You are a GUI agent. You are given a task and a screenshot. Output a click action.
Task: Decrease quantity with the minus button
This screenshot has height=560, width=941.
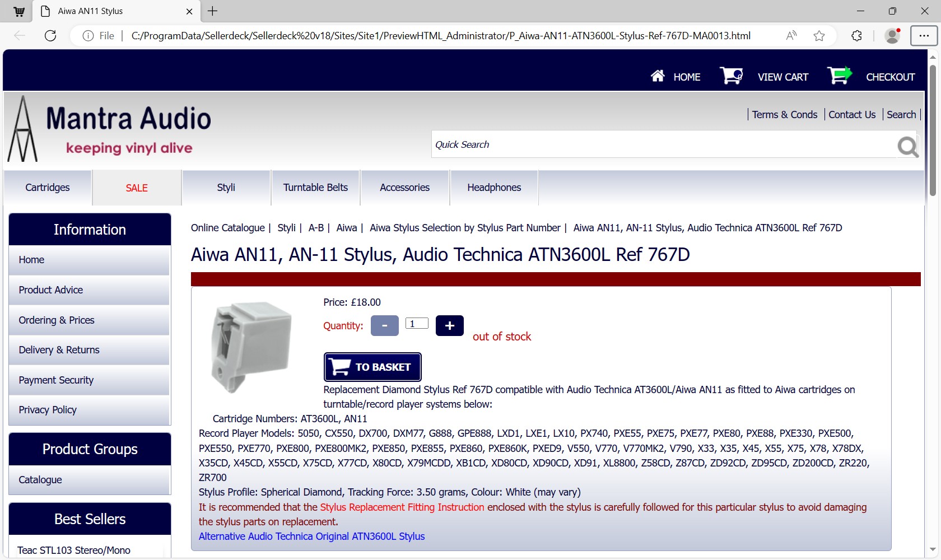[384, 325]
